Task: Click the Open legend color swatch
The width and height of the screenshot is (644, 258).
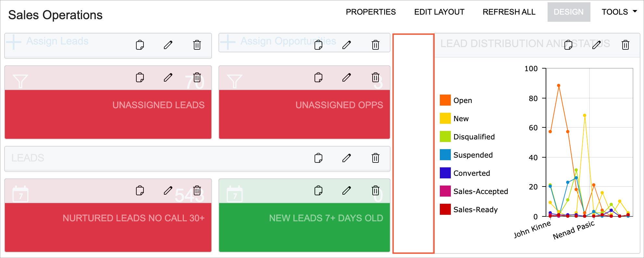Action: click(x=445, y=100)
